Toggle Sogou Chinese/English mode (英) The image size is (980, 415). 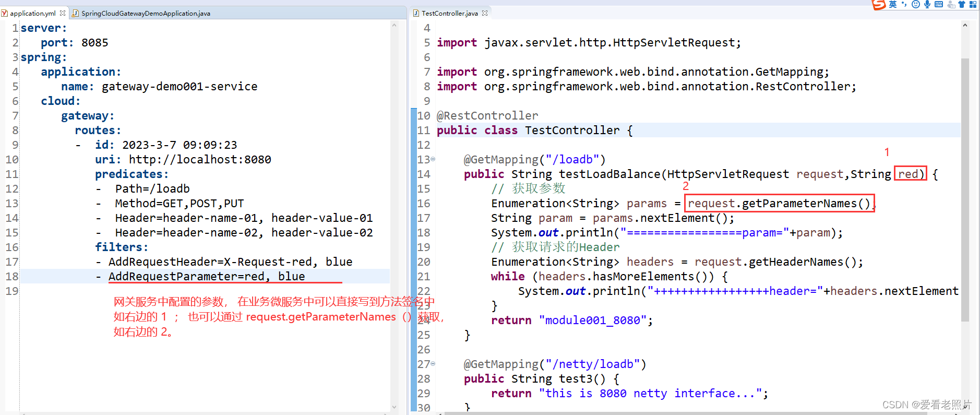[893, 4]
